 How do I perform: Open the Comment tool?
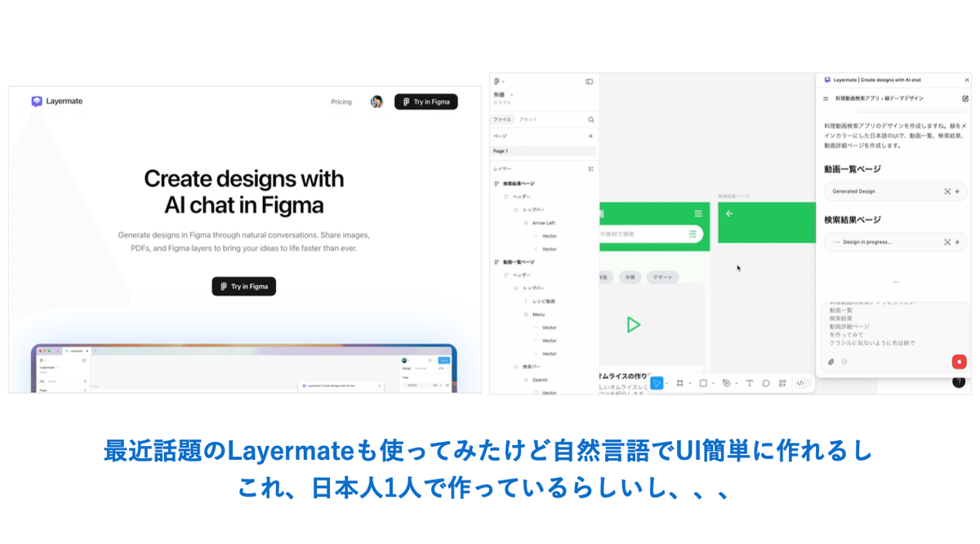[x=766, y=383]
